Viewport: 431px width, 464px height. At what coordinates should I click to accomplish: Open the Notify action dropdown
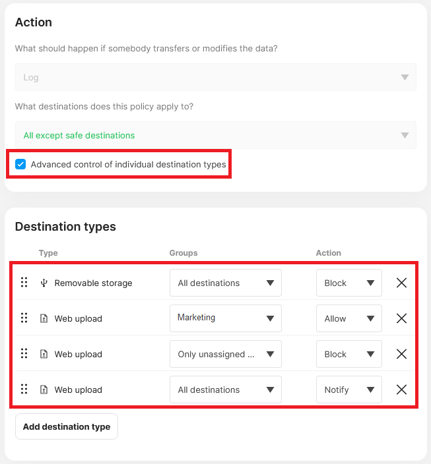(349, 389)
